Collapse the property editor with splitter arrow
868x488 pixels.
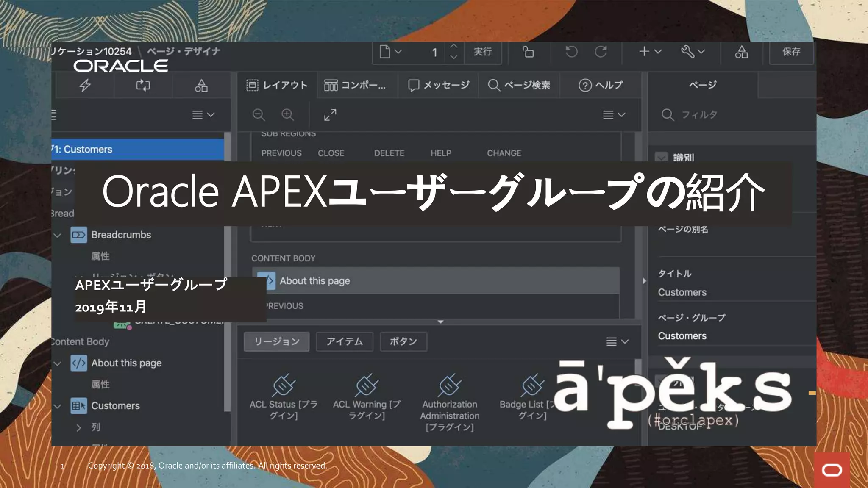coord(644,281)
